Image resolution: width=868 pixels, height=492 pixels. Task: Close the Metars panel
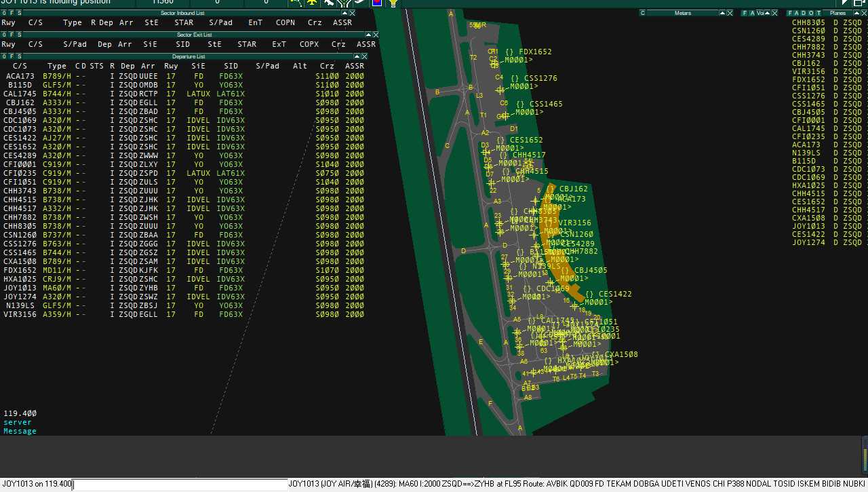click(x=730, y=13)
